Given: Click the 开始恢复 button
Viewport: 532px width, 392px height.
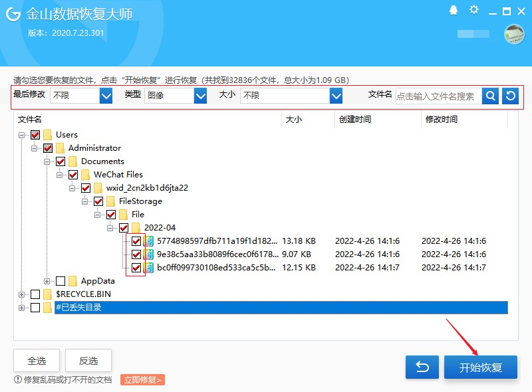Looking at the screenshot, I should [x=480, y=366].
